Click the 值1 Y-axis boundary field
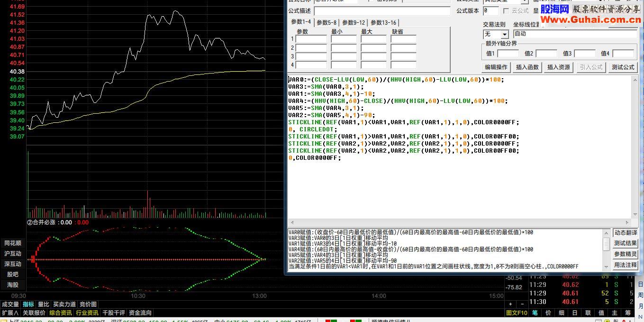This screenshot has height=322, width=644. [508, 54]
